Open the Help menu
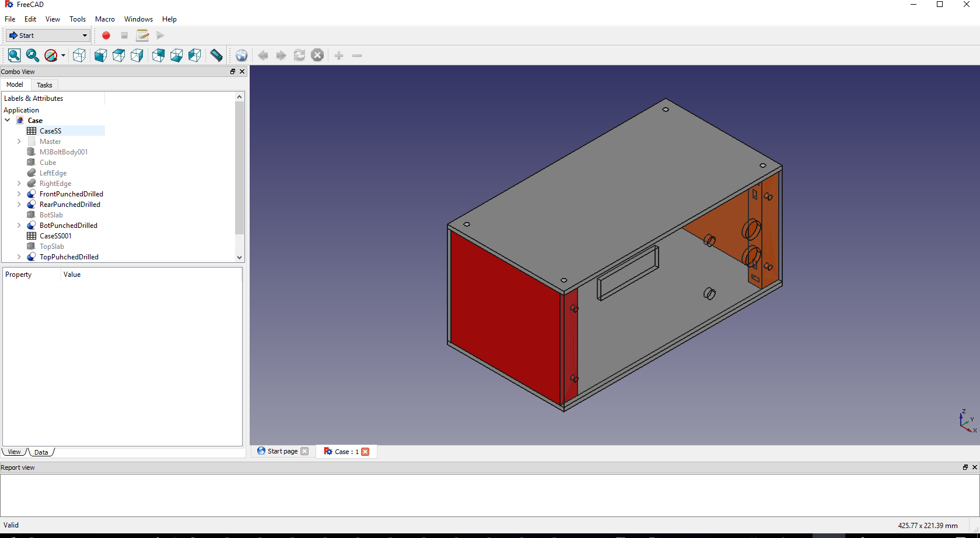The height and width of the screenshot is (538, 980). coord(169,19)
